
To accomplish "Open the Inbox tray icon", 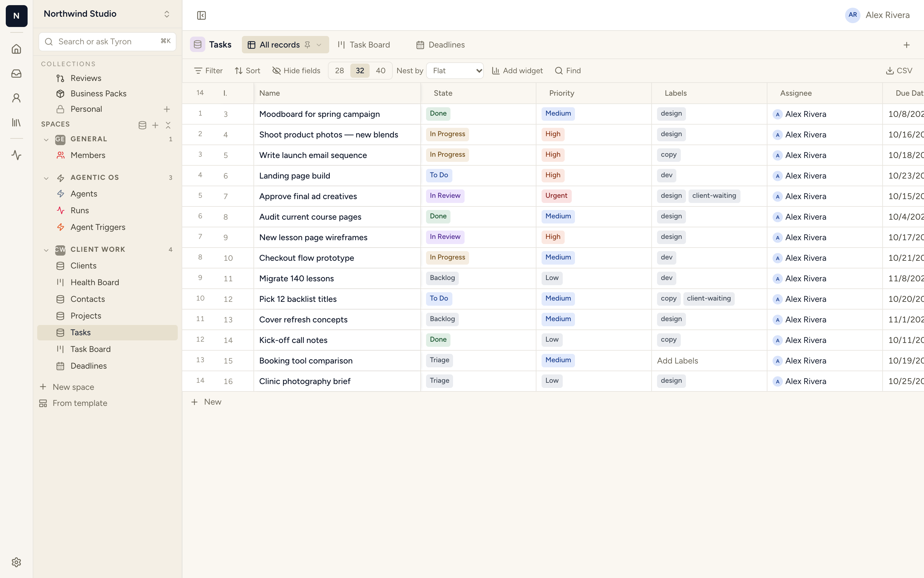I will [x=16, y=74].
